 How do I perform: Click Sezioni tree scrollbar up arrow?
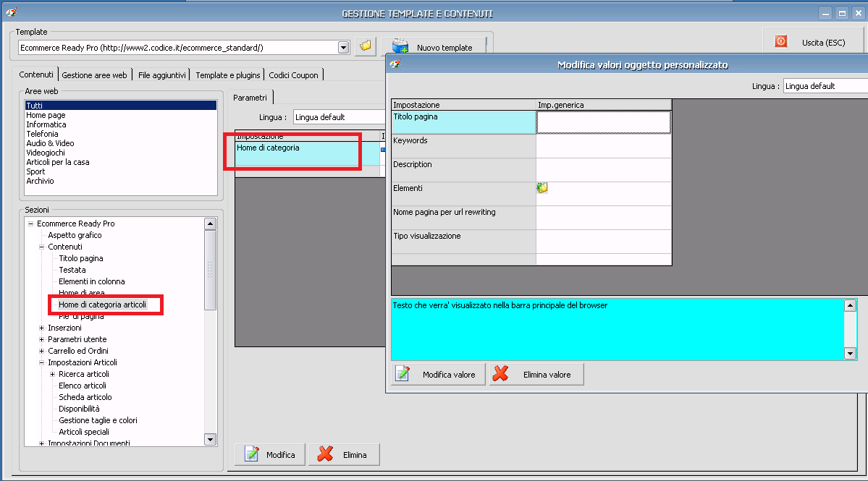point(210,224)
